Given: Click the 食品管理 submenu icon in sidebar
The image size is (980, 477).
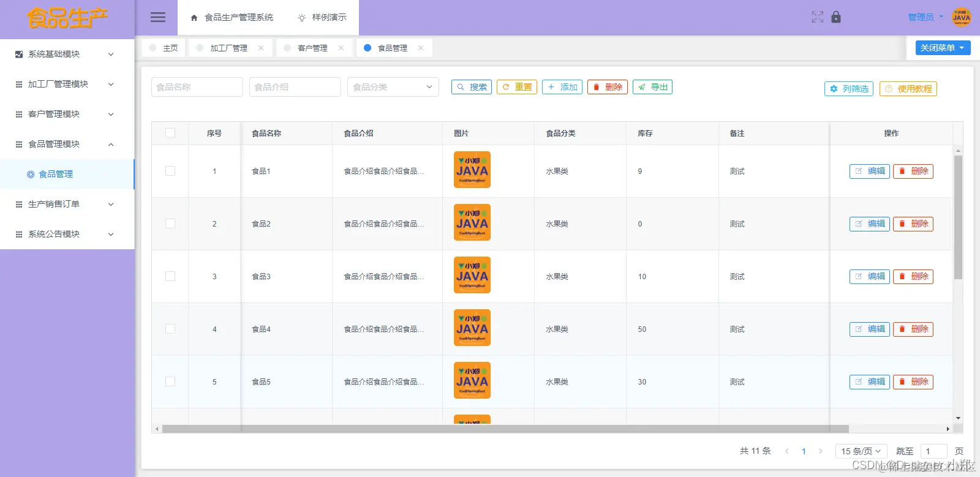Looking at the screenshot, I should [31, 175].
